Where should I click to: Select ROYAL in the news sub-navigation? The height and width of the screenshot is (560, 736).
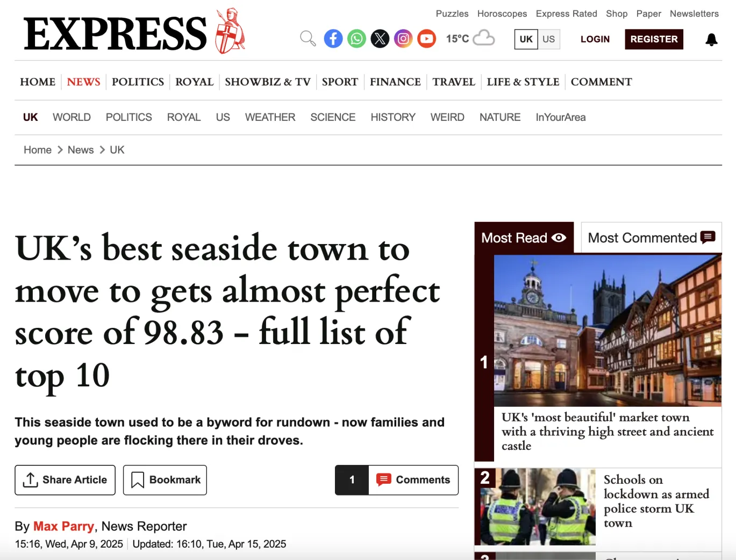coord(184,117)
